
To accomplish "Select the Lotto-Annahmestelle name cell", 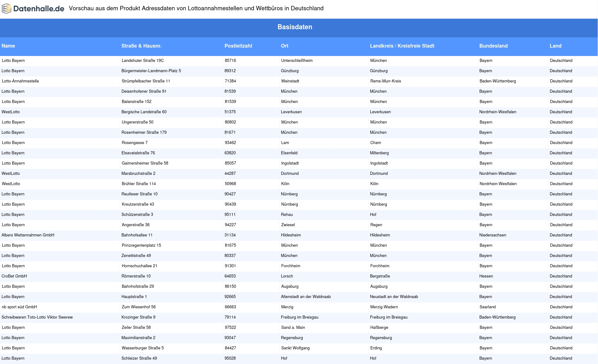I will pyautogui.click(x=20, y=81).
